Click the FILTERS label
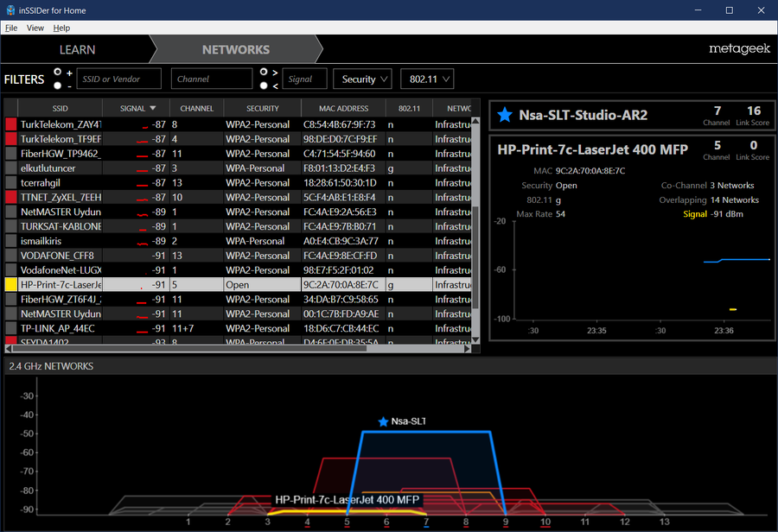 coord(24,79)
